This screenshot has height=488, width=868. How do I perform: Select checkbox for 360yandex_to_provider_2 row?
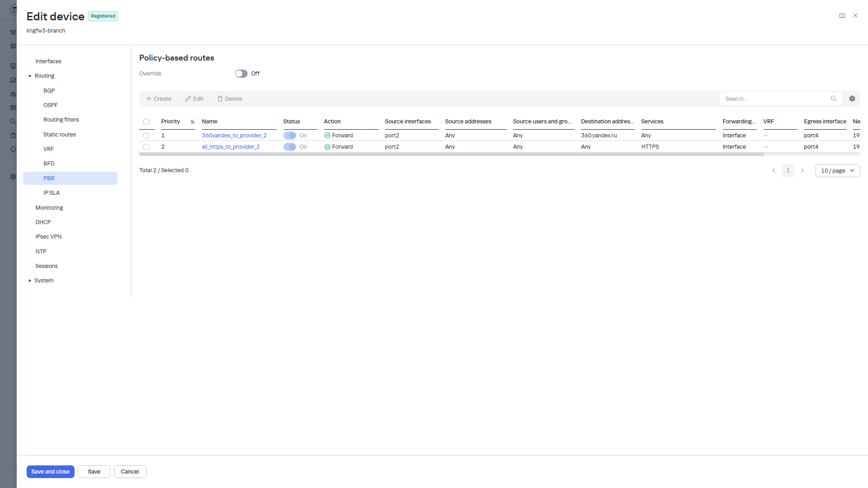pyautogui.click(x=146, y=136)
